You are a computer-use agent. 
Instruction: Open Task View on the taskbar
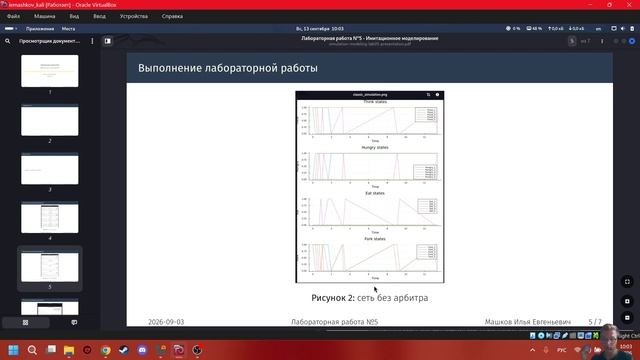coord(51,350)
